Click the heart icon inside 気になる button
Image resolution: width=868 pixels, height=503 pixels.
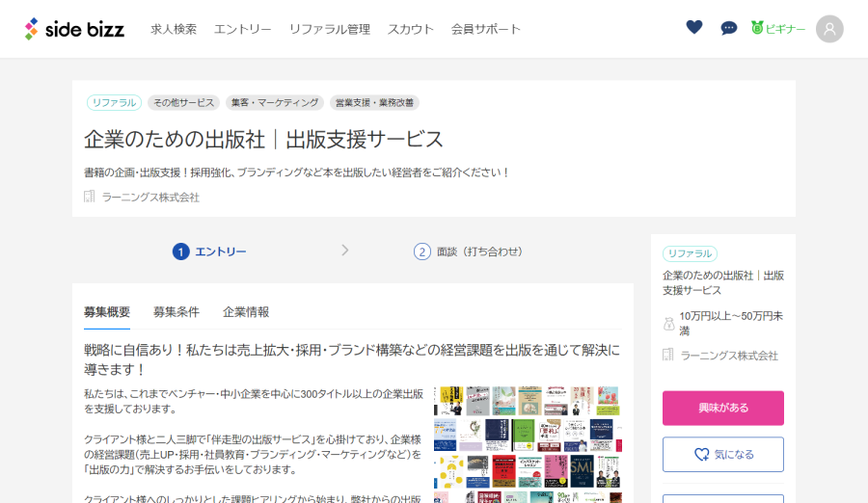click(701, 454)
